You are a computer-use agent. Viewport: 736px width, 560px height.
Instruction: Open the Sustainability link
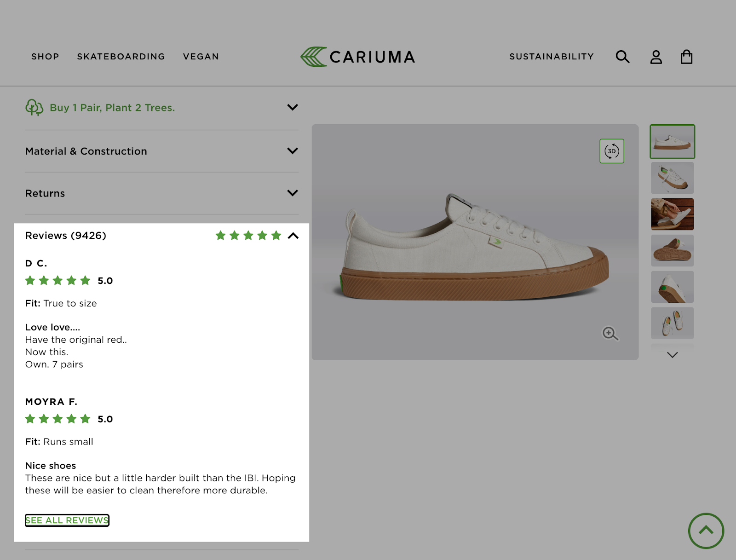(552, 57)
